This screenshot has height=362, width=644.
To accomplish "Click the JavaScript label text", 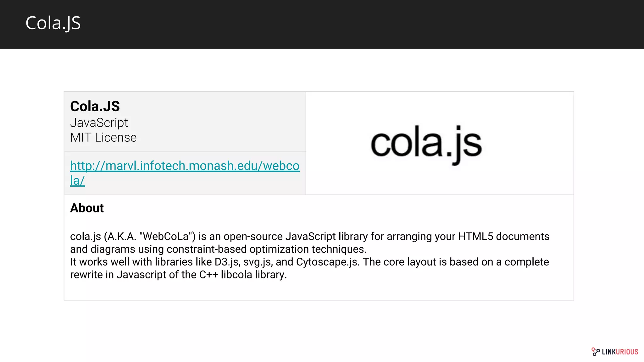I will tap(99, 123).
